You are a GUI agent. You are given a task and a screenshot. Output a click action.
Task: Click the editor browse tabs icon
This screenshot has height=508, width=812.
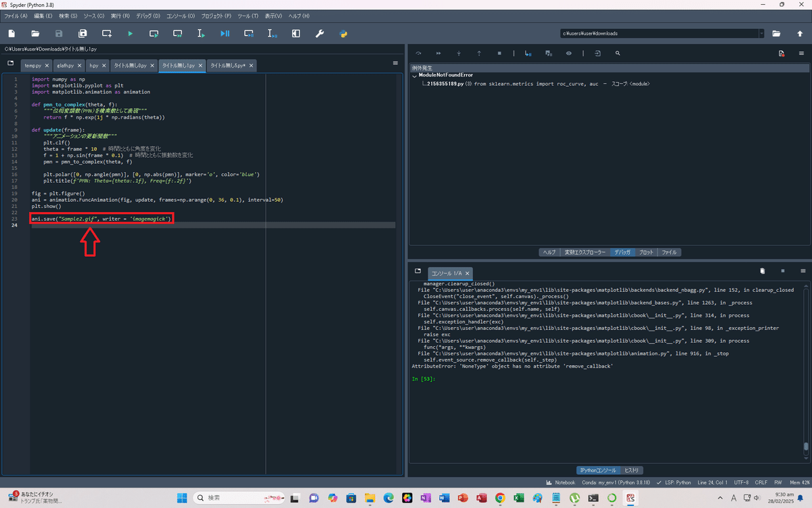[10, 63]
